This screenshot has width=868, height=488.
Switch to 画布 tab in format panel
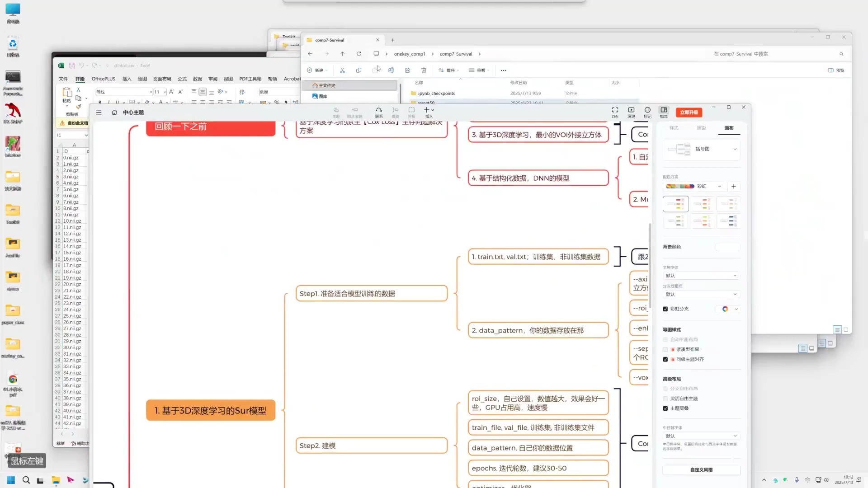pos(729,128)
